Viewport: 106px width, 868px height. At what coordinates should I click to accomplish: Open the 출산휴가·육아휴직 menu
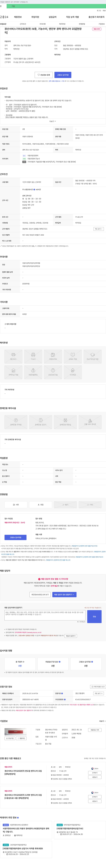[x=97, y=17]
